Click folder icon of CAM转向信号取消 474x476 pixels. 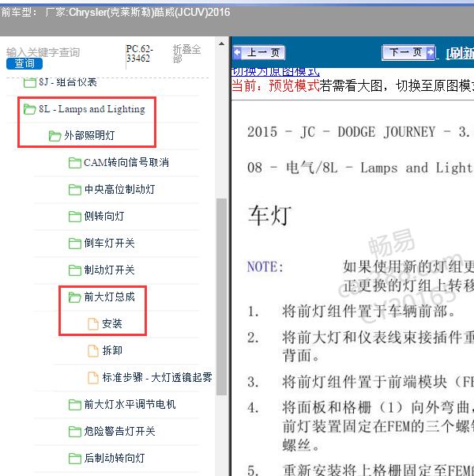pos(74,163)
